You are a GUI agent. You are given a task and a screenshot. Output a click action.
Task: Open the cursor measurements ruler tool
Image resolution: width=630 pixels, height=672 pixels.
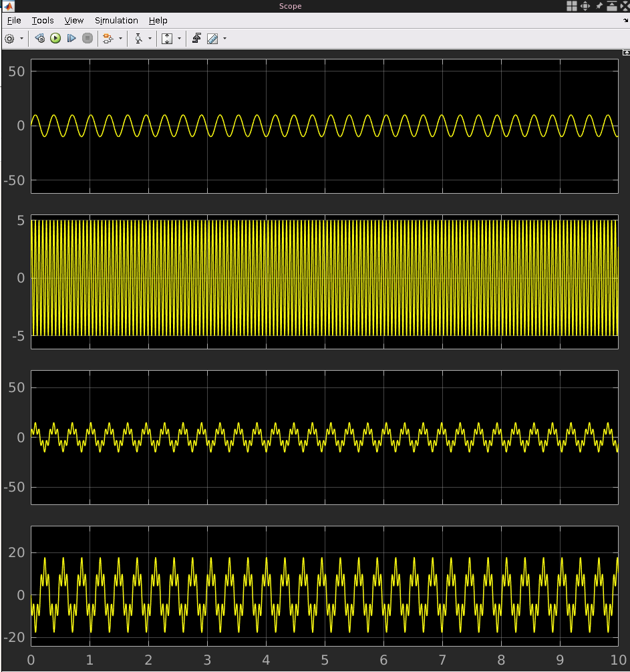212,39
